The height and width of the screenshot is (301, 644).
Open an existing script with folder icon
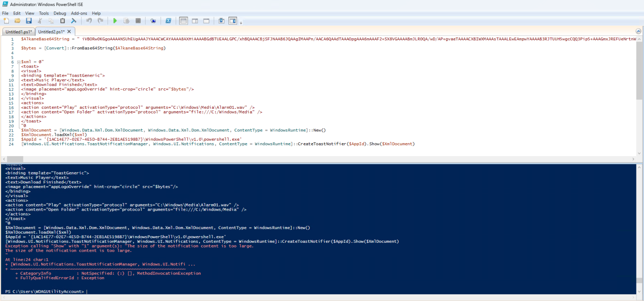click(16, 21)
